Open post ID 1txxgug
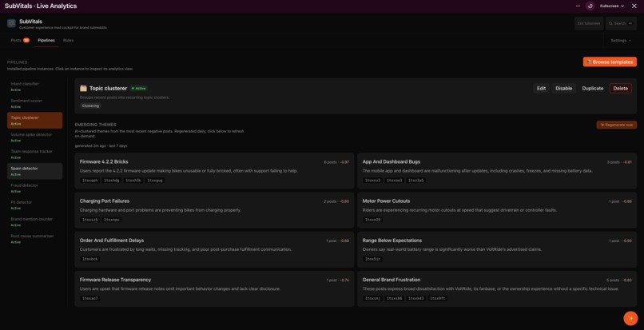644x330 pixels. pyautogui.click(x=155, y=181)
